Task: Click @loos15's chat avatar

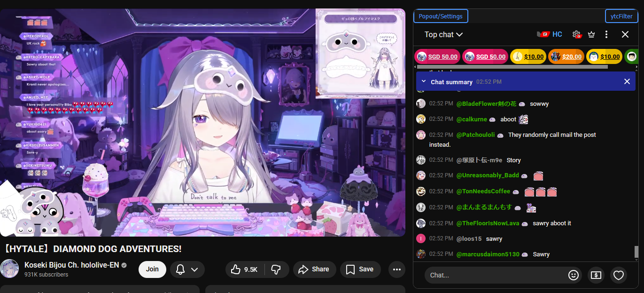Action: point(421,238)
